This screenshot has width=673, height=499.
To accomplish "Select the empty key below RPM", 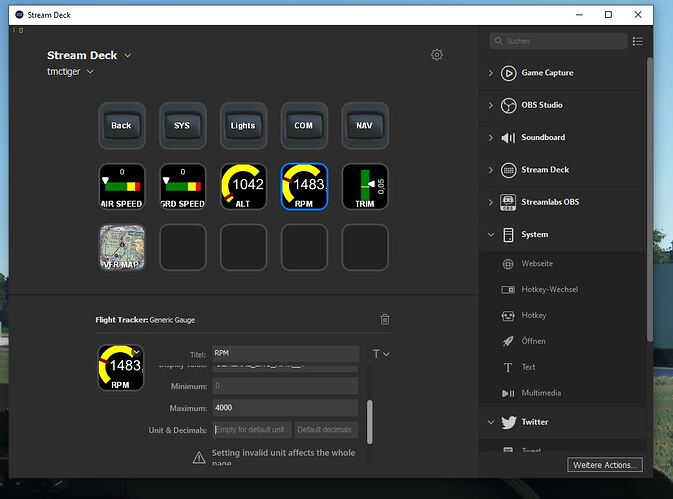I will click(x=304, y=247).
